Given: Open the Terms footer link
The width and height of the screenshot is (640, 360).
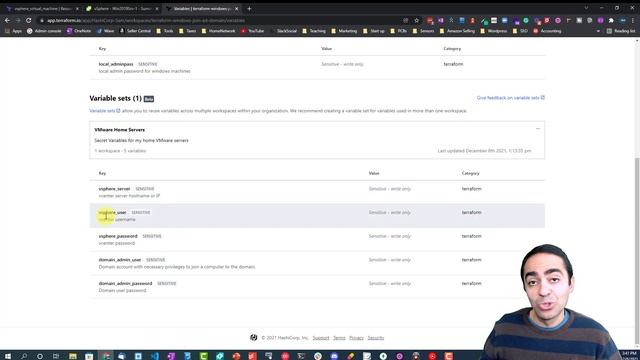Looking at the screenshot, I should click(339, 338).
